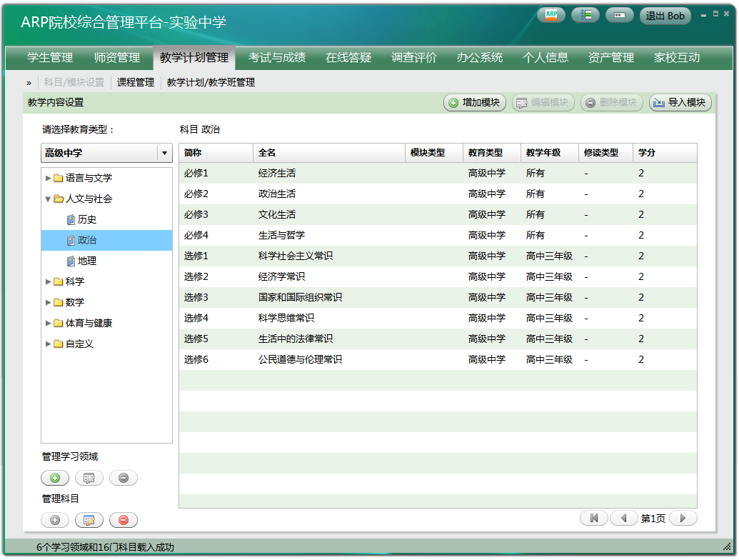Expand the 科学 folder
The height and width of the screenshot is (560, 739).
[48, 282]
